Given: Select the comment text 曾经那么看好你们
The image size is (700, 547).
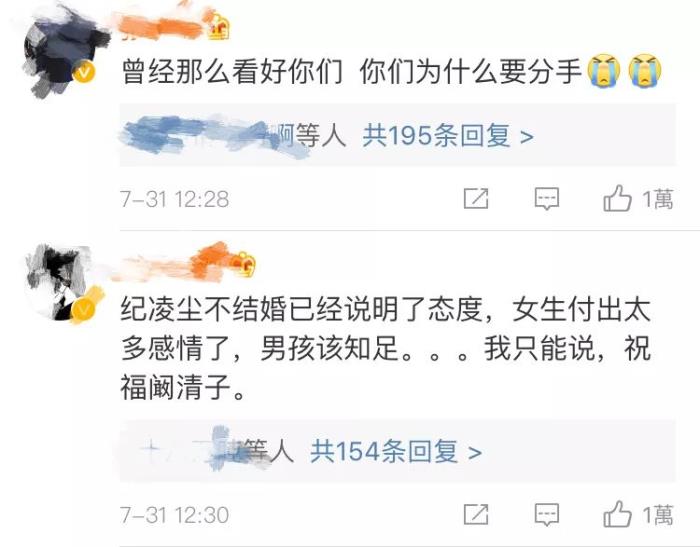Looking at the screenshot, I should pyautogui.click(x=232, y=71).
